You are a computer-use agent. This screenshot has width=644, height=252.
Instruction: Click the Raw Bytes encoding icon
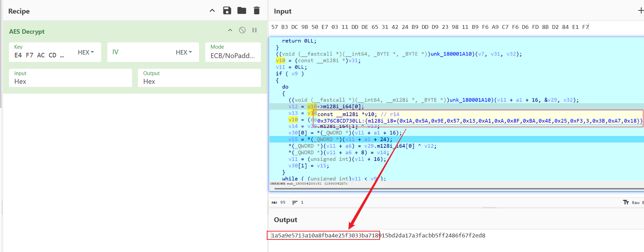click(x=626, y=202)
